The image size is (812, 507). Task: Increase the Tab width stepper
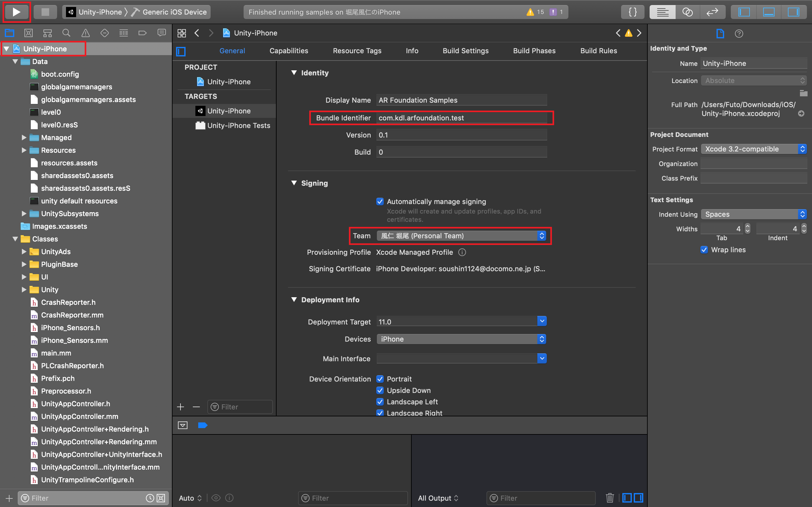(748, 226)
